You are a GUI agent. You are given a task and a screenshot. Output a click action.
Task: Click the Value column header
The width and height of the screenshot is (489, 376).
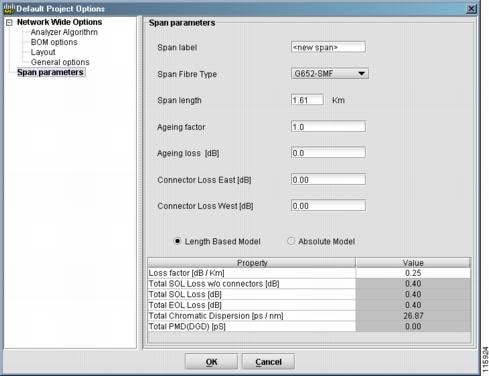tap(413, 263)
